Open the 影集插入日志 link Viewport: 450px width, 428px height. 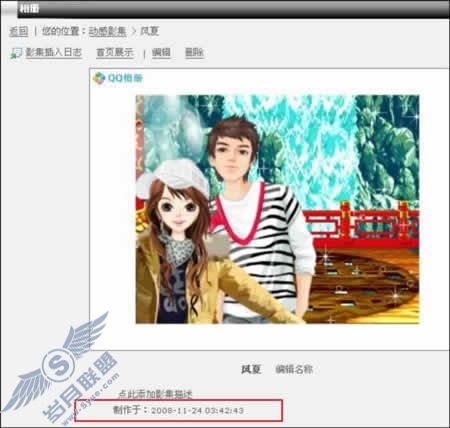click(x=54, y=52)
